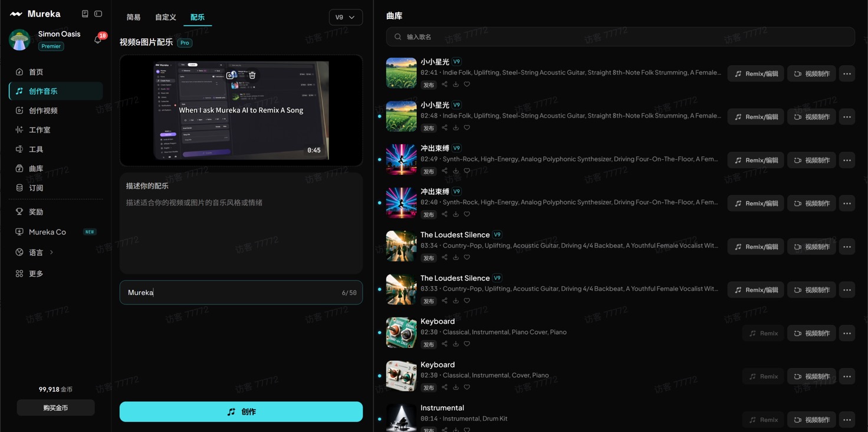
Task: Like the 02:41 小小星光 song
Action: [467, 84]
